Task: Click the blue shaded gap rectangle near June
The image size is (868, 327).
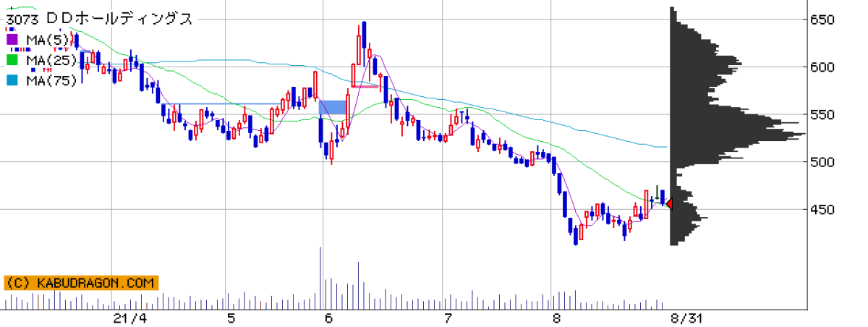Action: (x=333, y=107)
